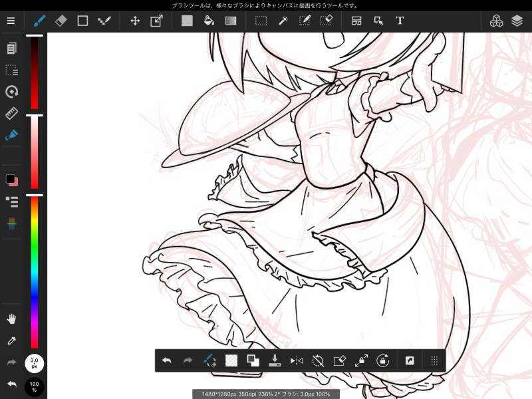
Task: Reset canvas rotation in shortcut bar
Action: tap(318, 360)
